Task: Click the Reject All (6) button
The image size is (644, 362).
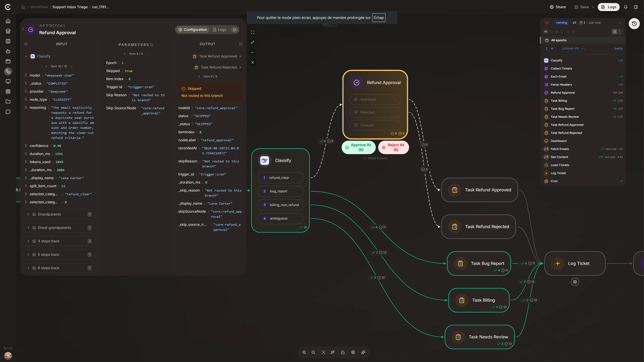Action: 393,147
